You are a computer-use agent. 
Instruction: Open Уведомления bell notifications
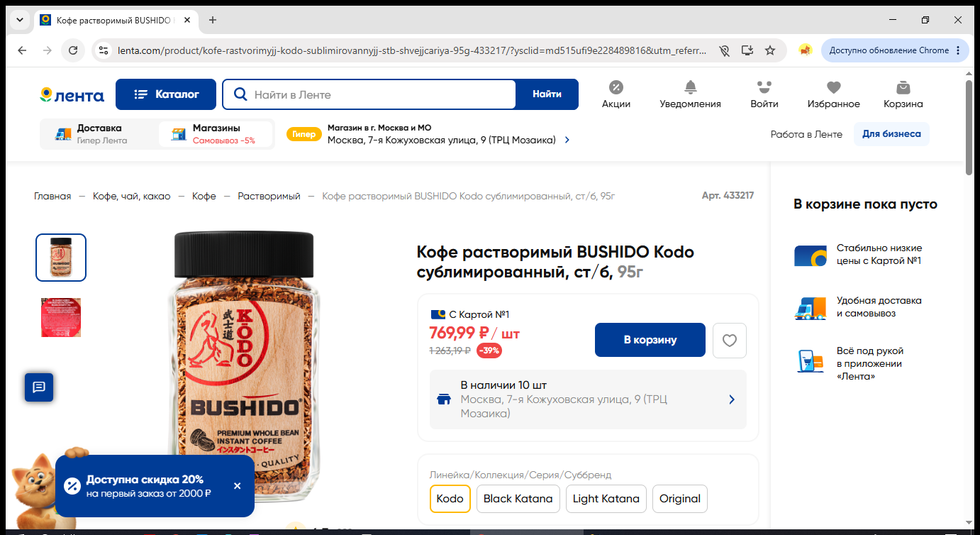click(690, 94)
